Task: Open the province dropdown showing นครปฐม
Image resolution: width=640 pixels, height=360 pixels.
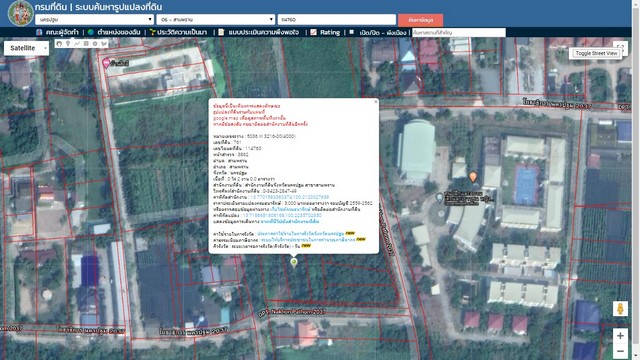Action: 94,19
